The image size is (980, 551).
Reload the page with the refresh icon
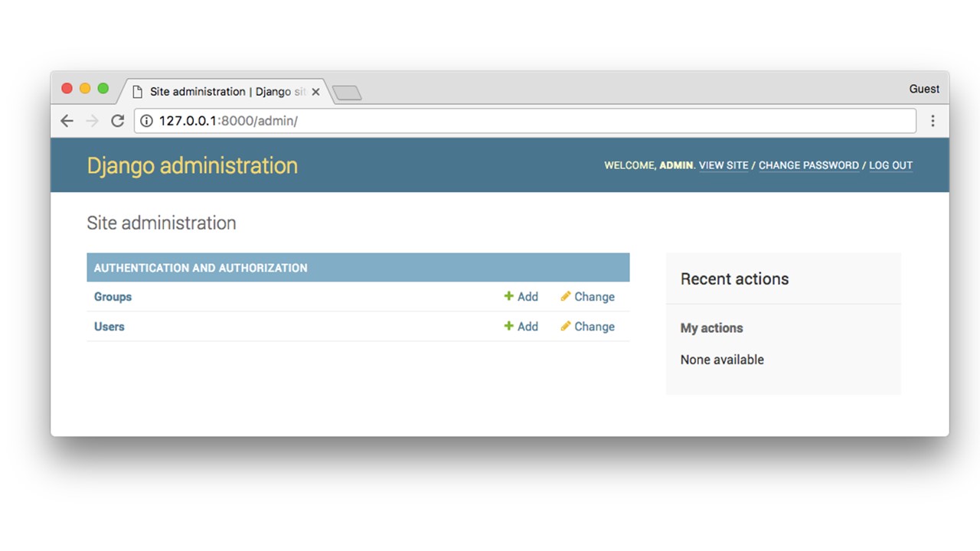coord(117,121)
